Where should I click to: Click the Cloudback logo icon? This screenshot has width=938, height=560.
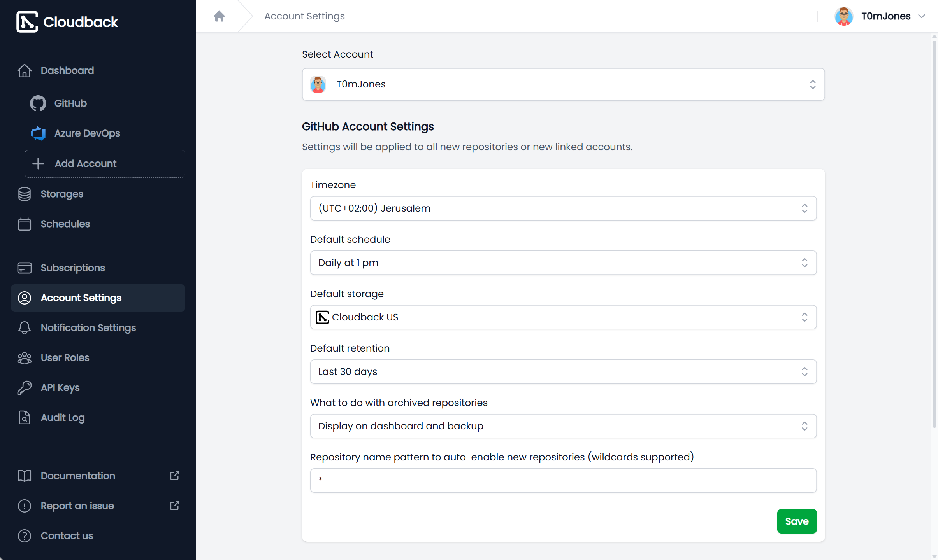pyautogui.click(x=27, y=22)
